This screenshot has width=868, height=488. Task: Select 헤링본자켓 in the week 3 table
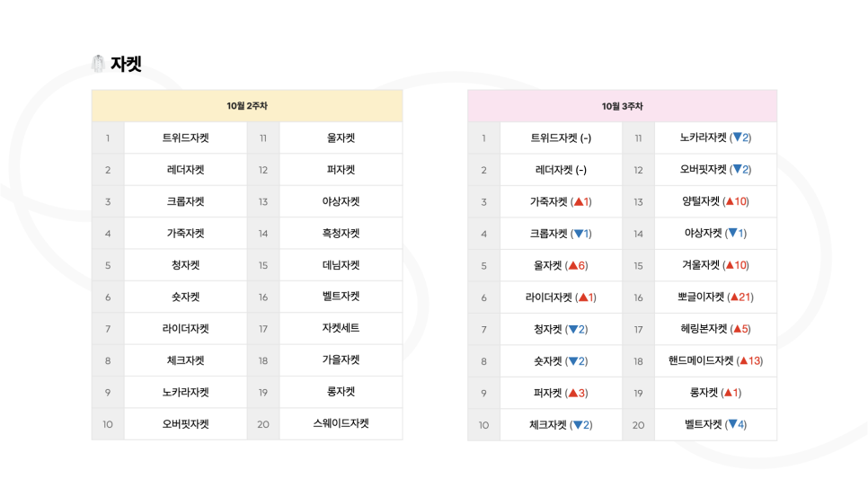(704, 329)
